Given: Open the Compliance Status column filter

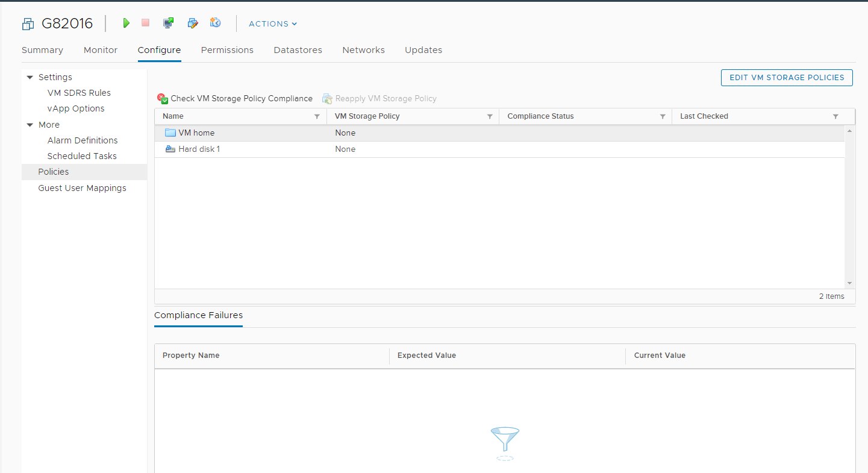Looking at the screenshot, I should 663,116.
